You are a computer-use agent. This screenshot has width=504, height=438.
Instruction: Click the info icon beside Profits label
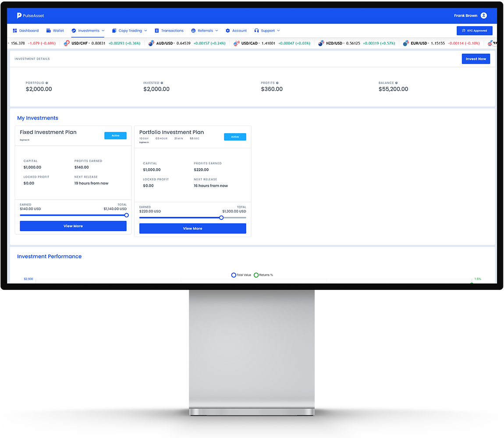[x=277, y=83]
